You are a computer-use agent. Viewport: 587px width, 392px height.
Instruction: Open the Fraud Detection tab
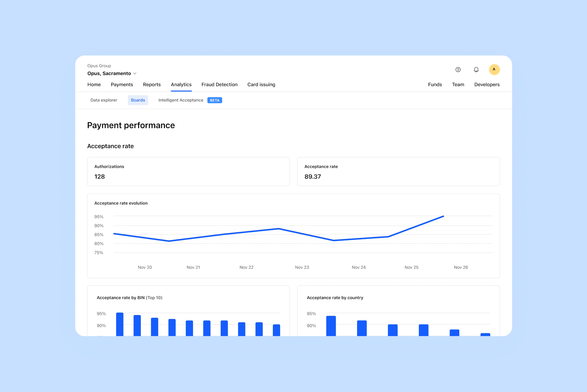(220, 84)
